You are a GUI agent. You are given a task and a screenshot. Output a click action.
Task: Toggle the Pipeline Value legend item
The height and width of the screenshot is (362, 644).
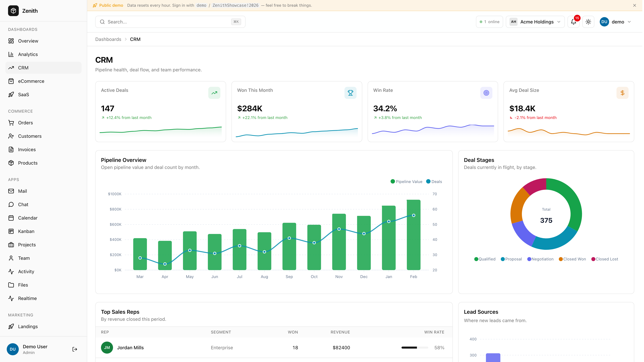pyautogui.click(x=407, y=182)
